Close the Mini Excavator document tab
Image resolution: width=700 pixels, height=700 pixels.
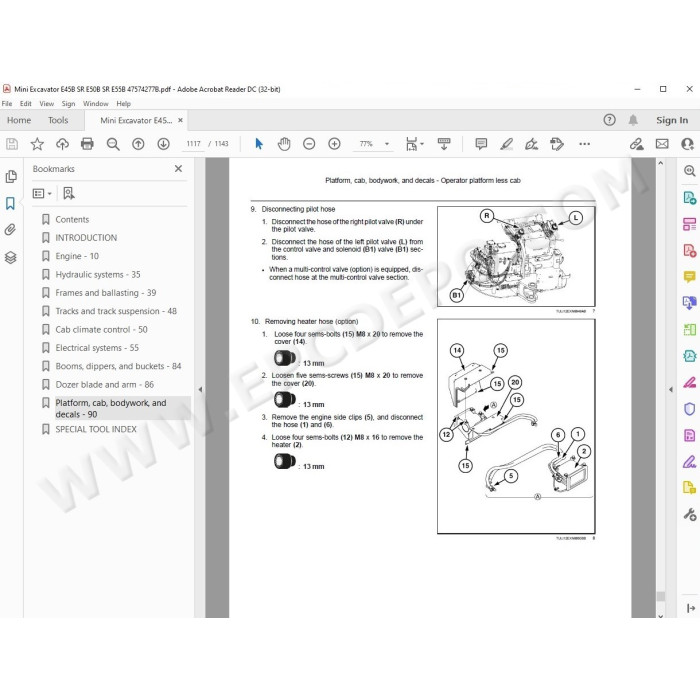(x=180, y=120)
